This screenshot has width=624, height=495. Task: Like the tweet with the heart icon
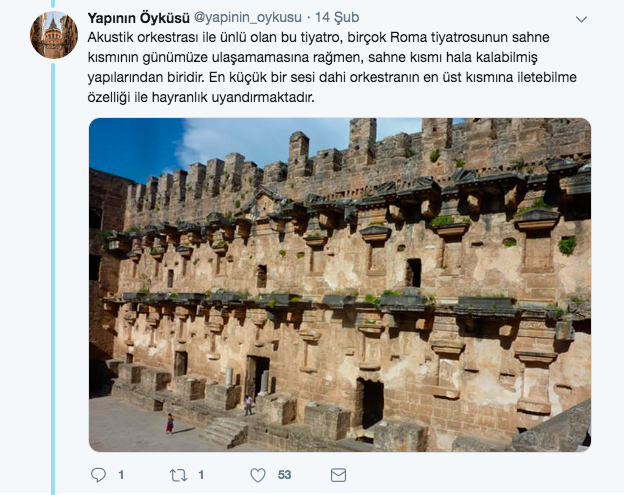tap(258, 475)
